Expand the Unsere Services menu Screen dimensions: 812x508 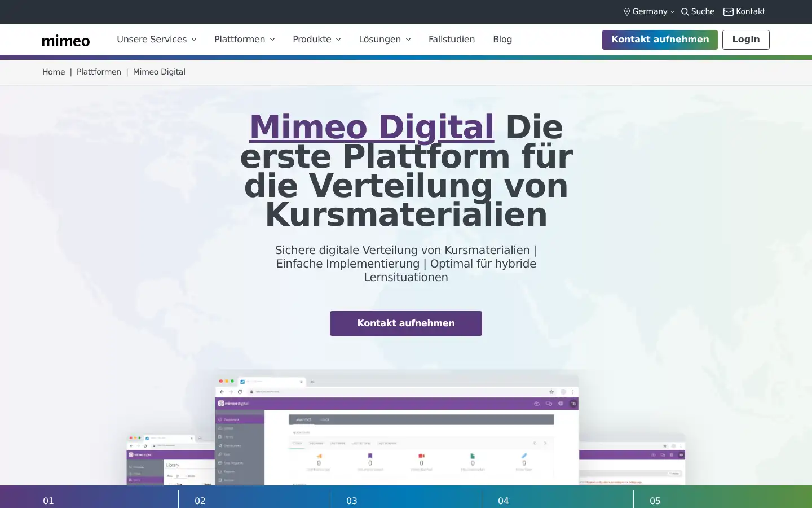point(157,40)
